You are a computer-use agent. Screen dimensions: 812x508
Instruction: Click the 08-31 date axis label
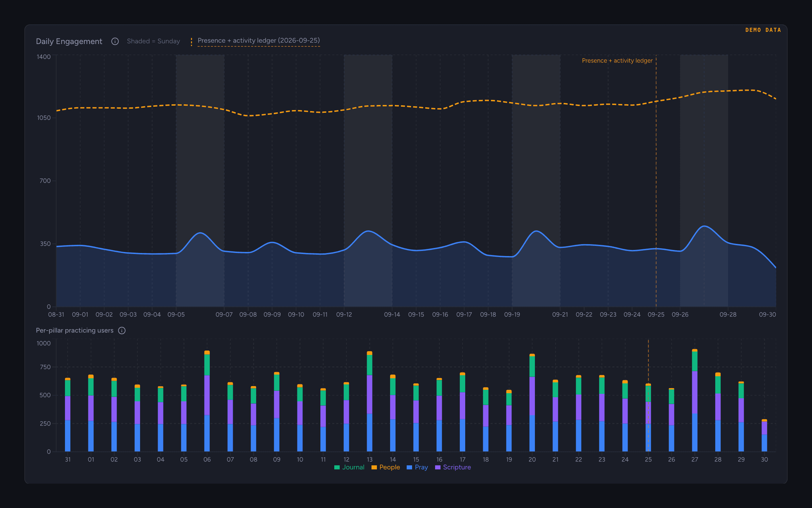coord(56,315)
